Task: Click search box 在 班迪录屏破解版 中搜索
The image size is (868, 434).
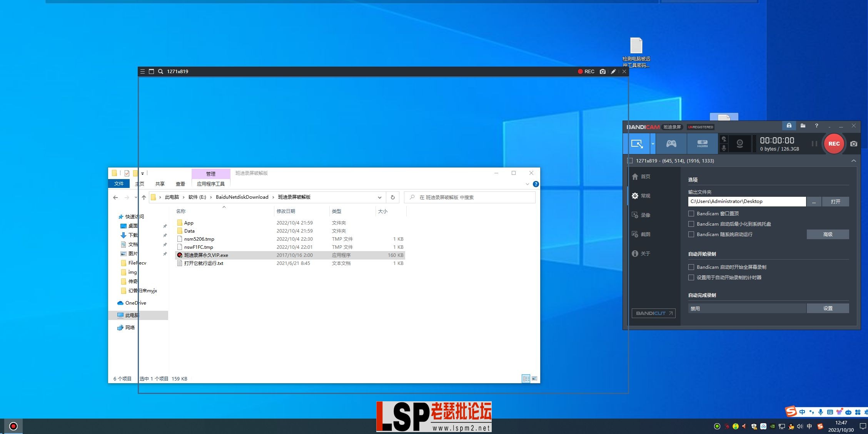Action: [470, 197]
